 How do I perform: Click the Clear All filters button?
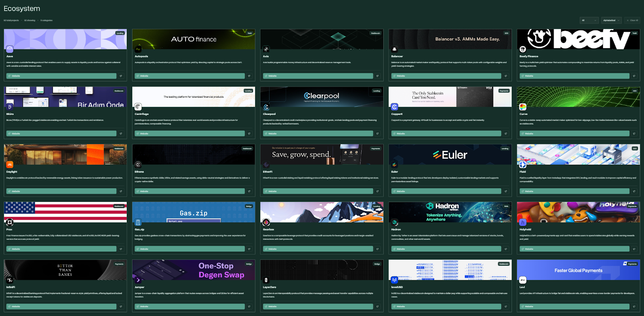[632, 20]
